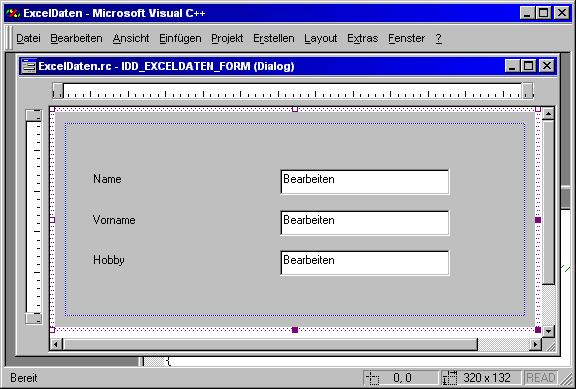Image resolution: width=576 pixels, height=389 pixels.
Task: Click the top margin marker on vertical ruler
Action: (x=34, y=115)
